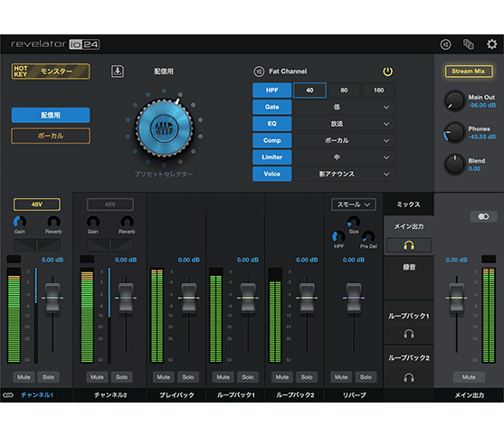Click the リバーブ return fader
The height and width of the screenshot is (437, 504).
354,298
